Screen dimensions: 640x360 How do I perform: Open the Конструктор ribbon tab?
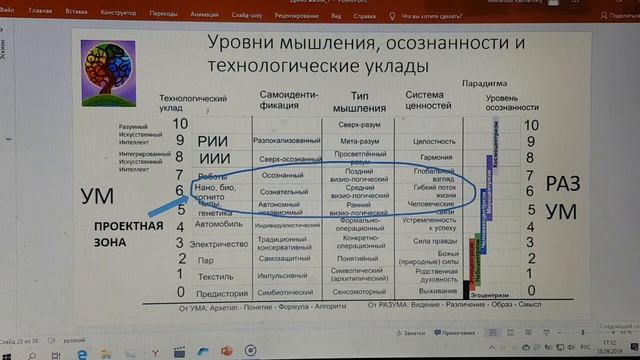tap(118, 13)
